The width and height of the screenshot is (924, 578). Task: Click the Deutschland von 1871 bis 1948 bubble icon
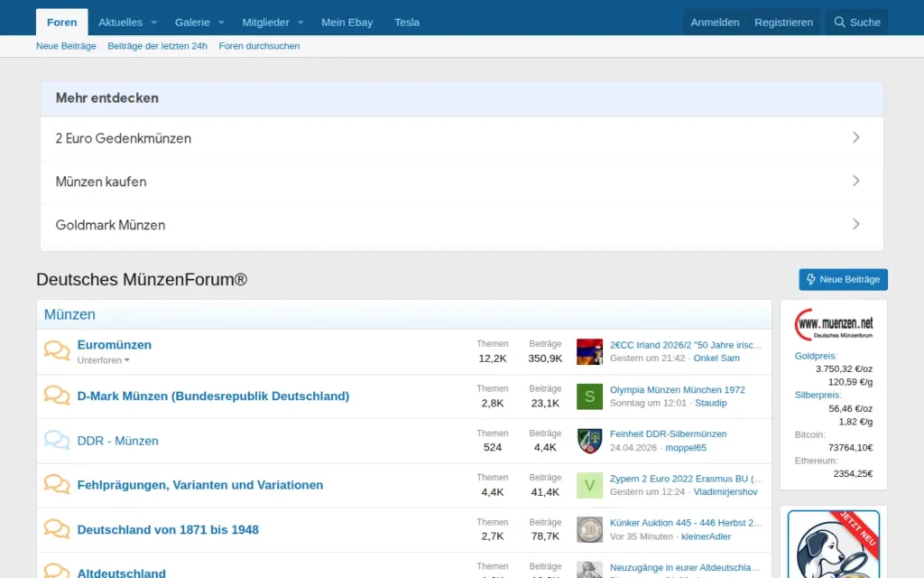(57, 529)
